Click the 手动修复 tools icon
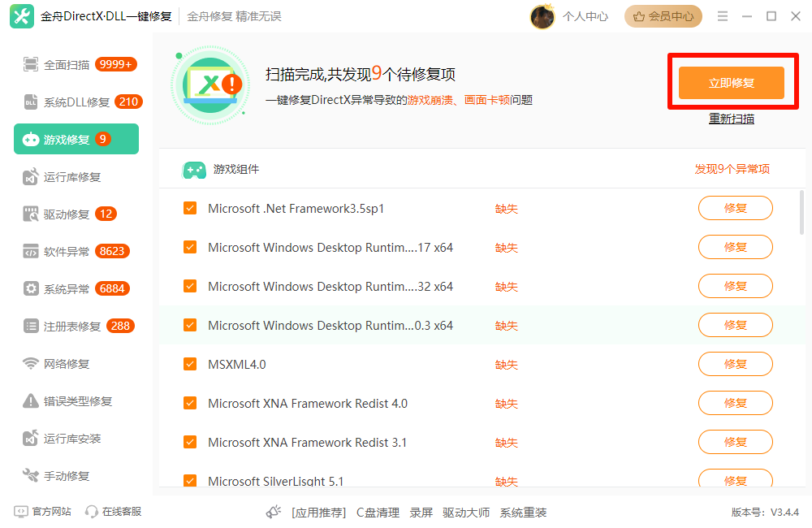Image resolution: width=812 pixels, height=528 pixels. pyautogui.click(x=31, y=475)
